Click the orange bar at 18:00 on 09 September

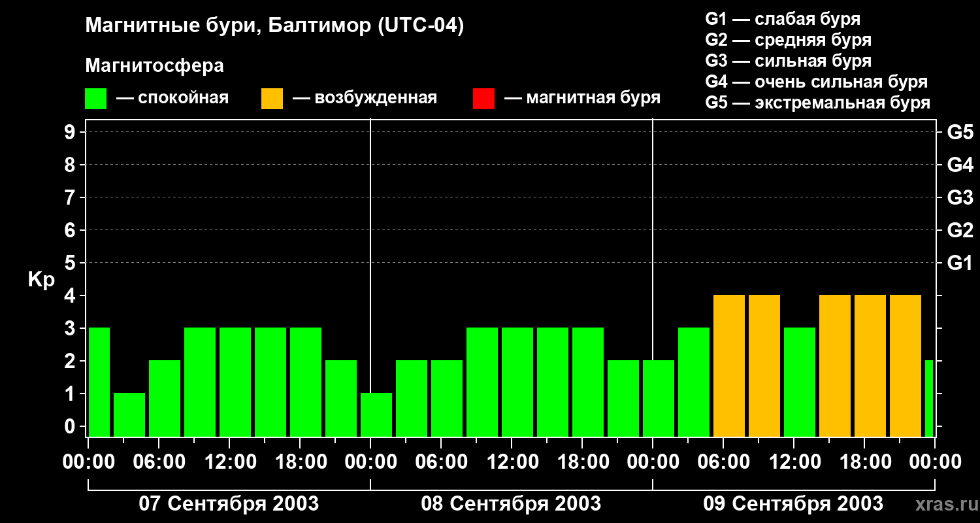870,365
